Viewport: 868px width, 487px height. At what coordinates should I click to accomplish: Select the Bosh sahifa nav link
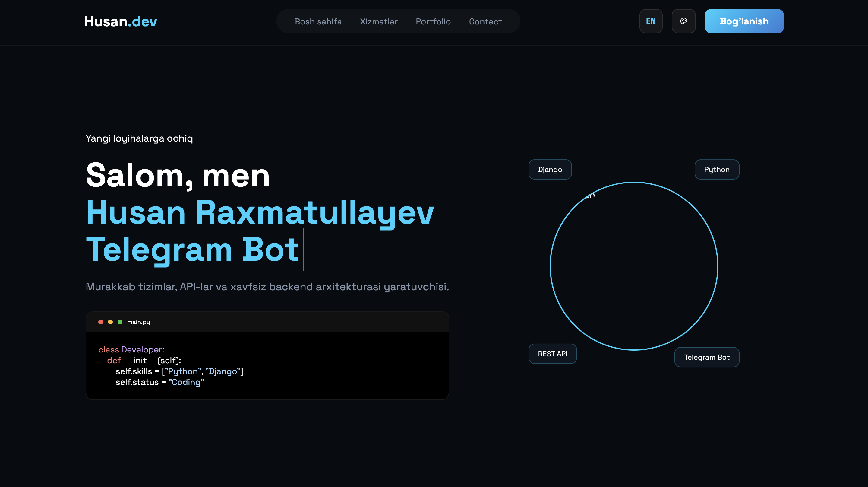click(x=318, y=21)
